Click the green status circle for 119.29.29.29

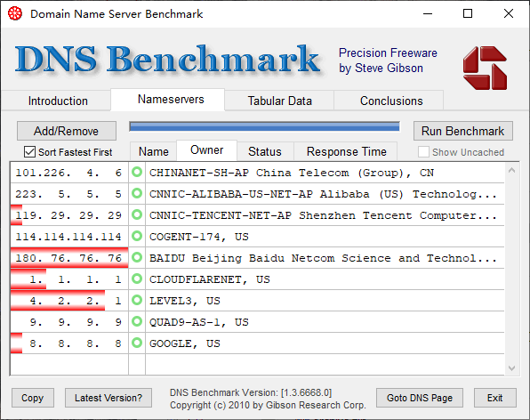[137, 214]
